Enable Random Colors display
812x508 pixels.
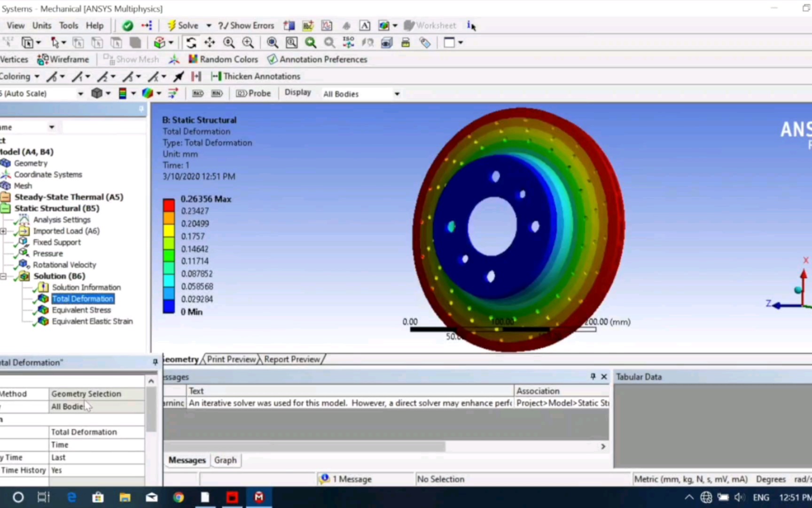pyautogui.click(x=223, y=59)
